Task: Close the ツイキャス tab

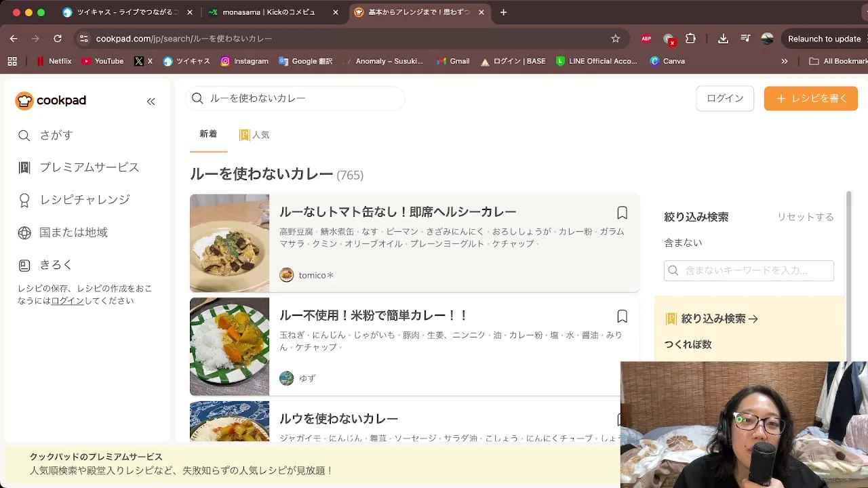Action: point(189,12)
